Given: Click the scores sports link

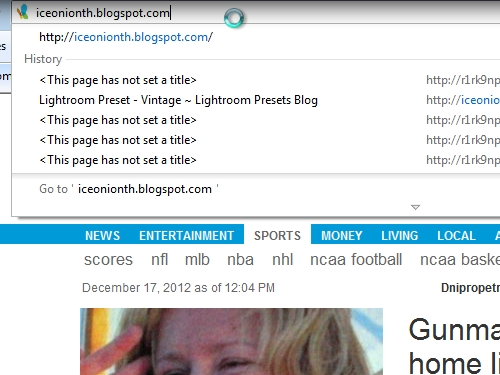Looking at the screenshot, I should click(x=108, y=260).
